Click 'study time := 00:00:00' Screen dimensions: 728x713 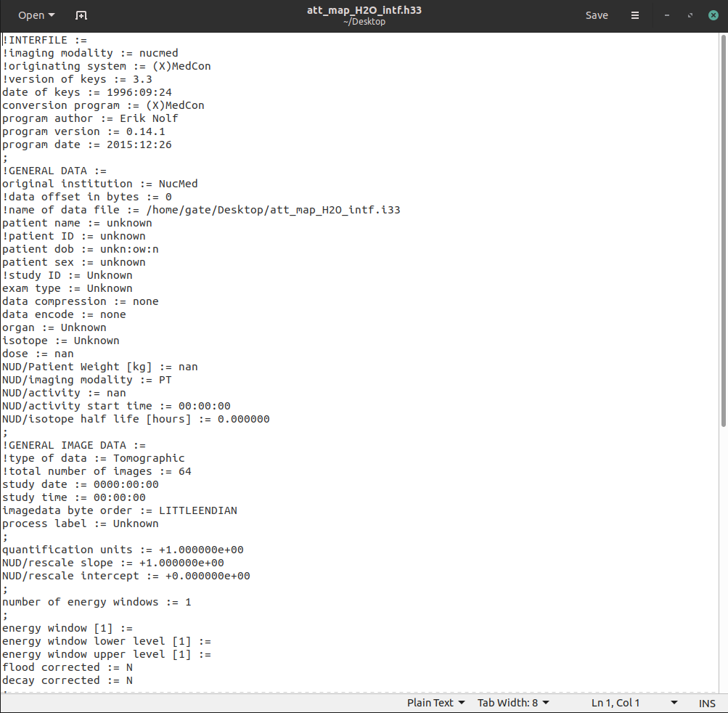click(x=74, y=497)
